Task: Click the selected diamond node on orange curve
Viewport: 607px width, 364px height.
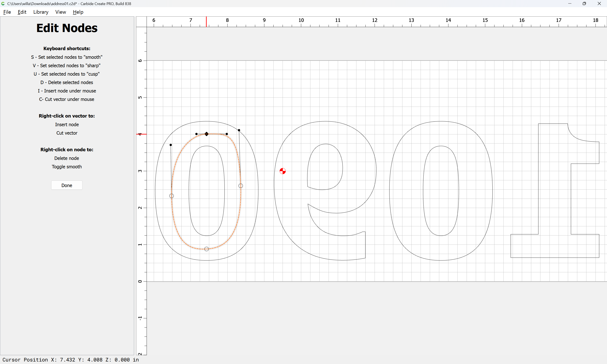Action: (207, 134)
